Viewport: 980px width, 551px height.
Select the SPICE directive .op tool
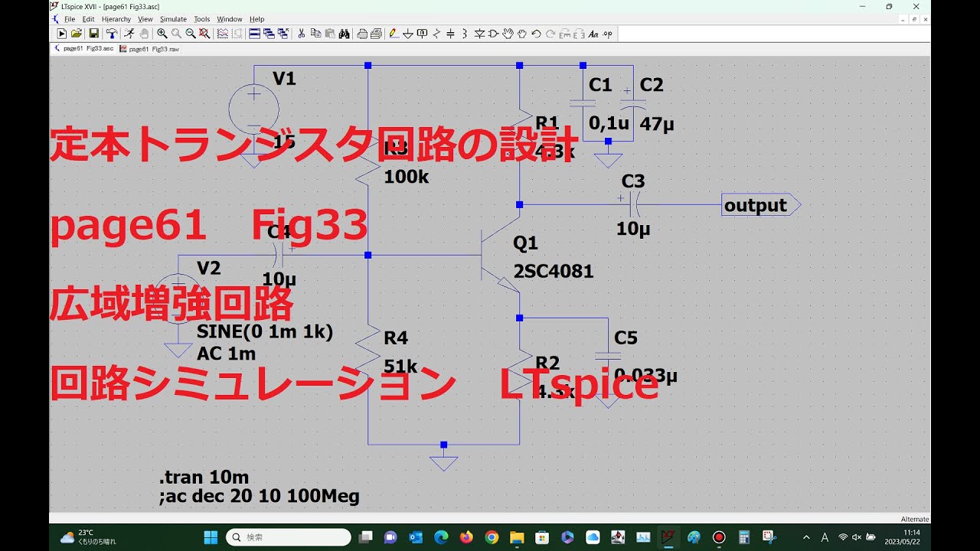[607, 34]
